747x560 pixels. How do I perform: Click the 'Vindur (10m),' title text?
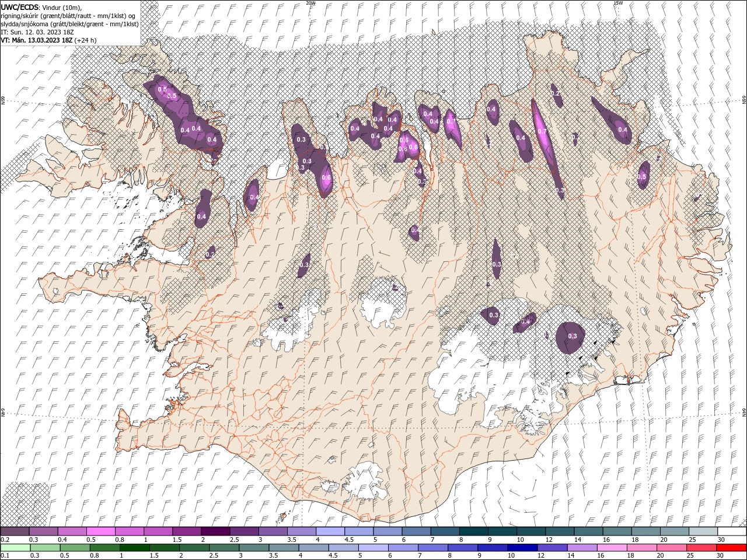click(x=62, y=7)
